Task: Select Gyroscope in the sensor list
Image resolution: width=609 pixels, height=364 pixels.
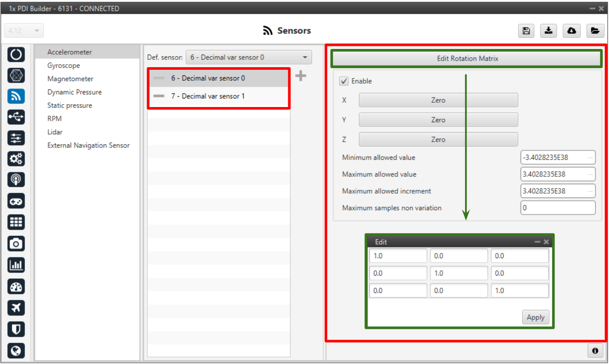Action: pos(64,65)
